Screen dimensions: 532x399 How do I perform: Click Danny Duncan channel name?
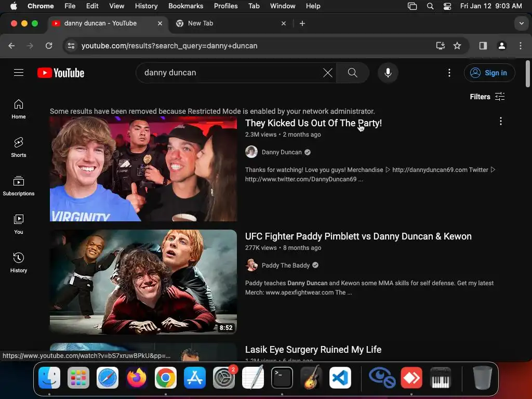(281, 152)
